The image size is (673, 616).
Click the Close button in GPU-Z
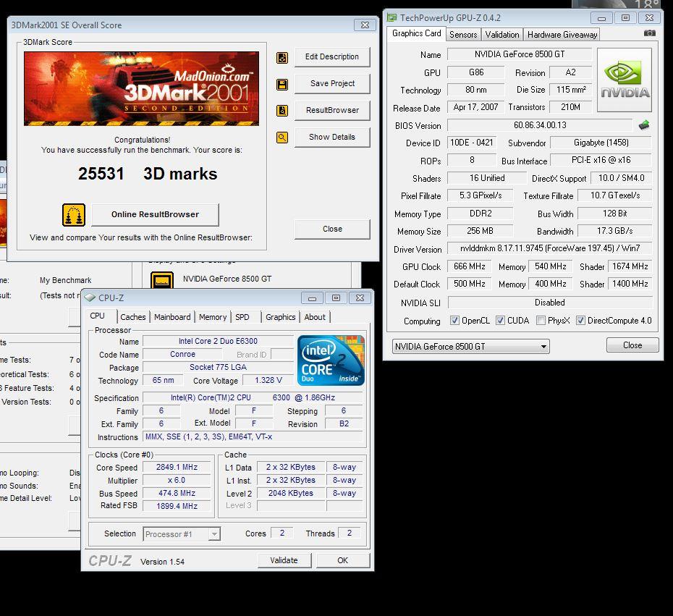(632, 345)
